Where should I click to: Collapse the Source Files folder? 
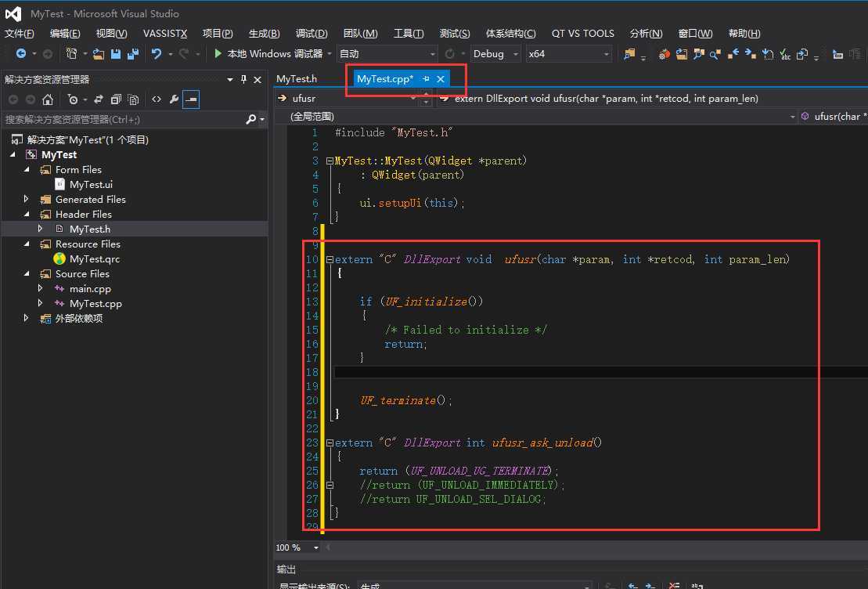[27, 273]
